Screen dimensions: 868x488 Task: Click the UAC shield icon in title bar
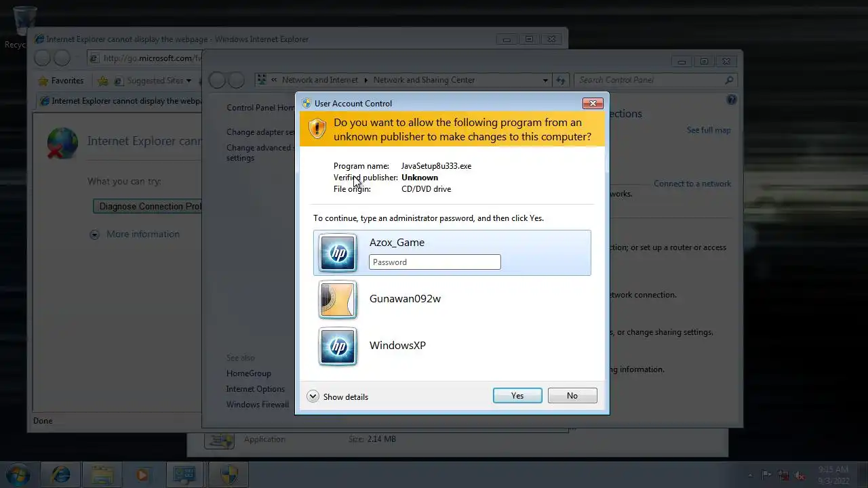pyautogui.click(x=307, y=103)
